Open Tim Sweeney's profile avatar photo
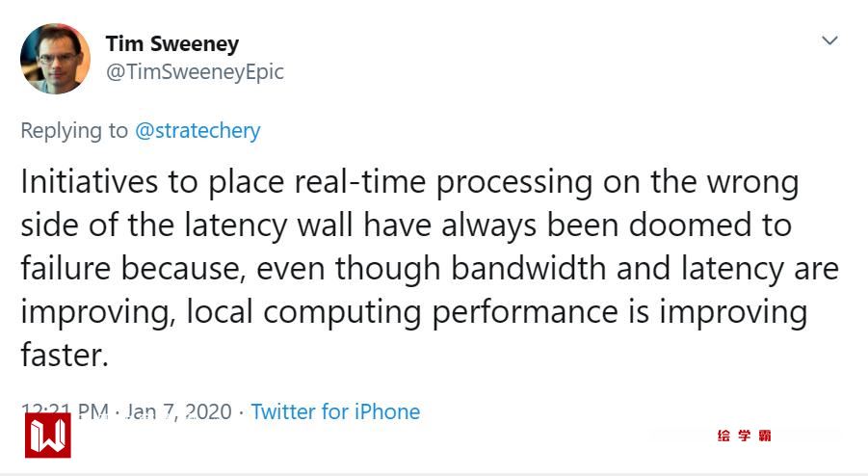 tap(54, 59)
